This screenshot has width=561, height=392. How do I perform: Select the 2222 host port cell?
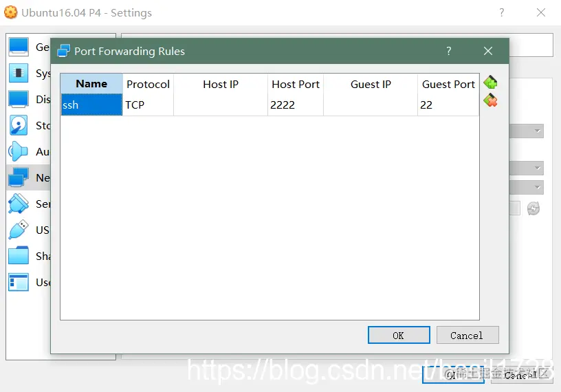coord(296,105)
